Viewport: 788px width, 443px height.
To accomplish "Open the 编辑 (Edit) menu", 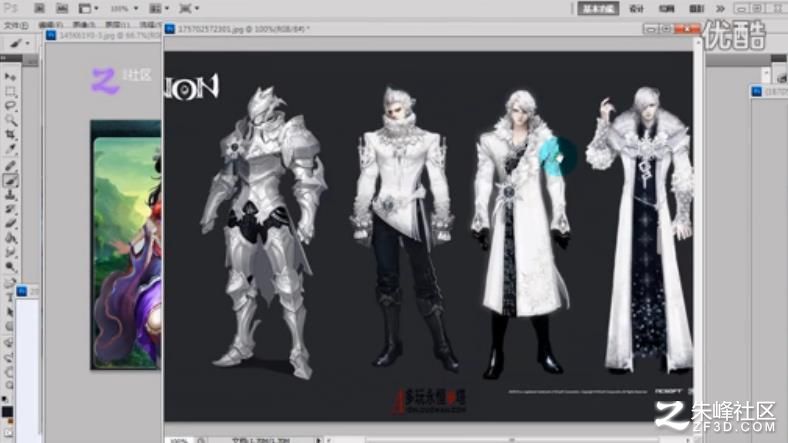I will click(50, 25).
